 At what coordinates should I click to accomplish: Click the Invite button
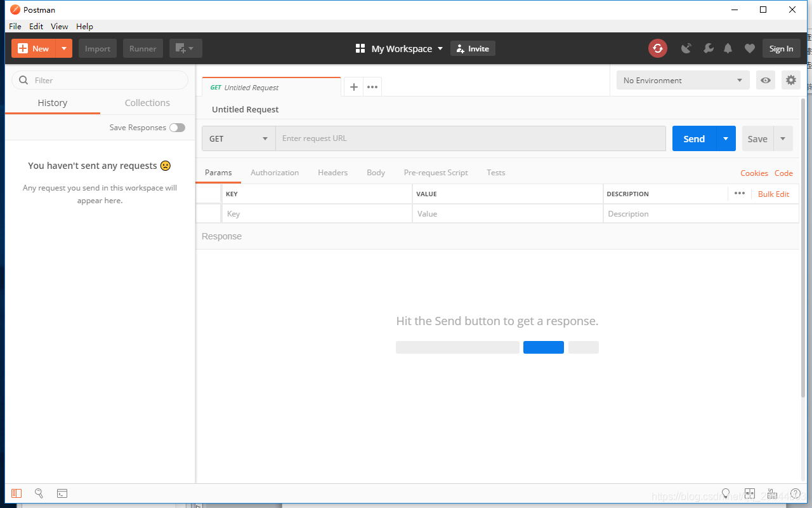click(x=473, y=48)
